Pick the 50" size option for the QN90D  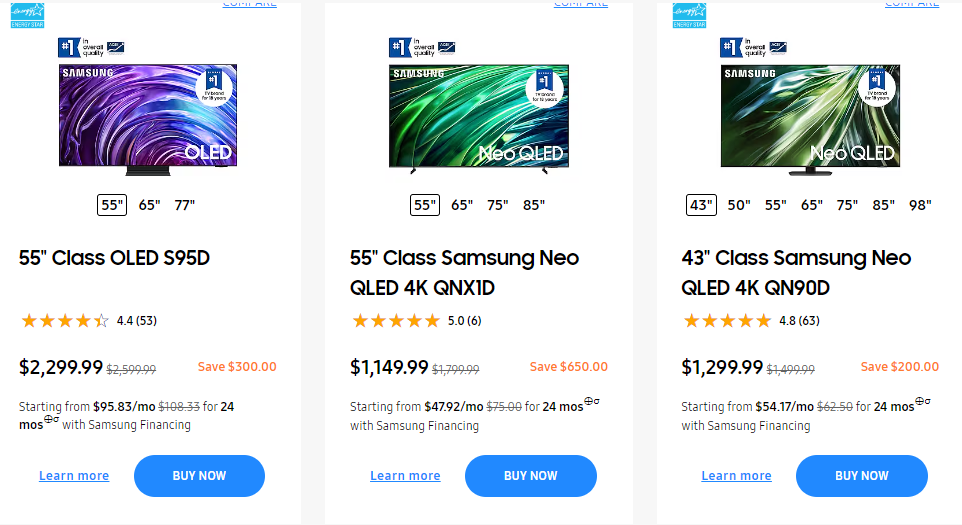(739, 205)
